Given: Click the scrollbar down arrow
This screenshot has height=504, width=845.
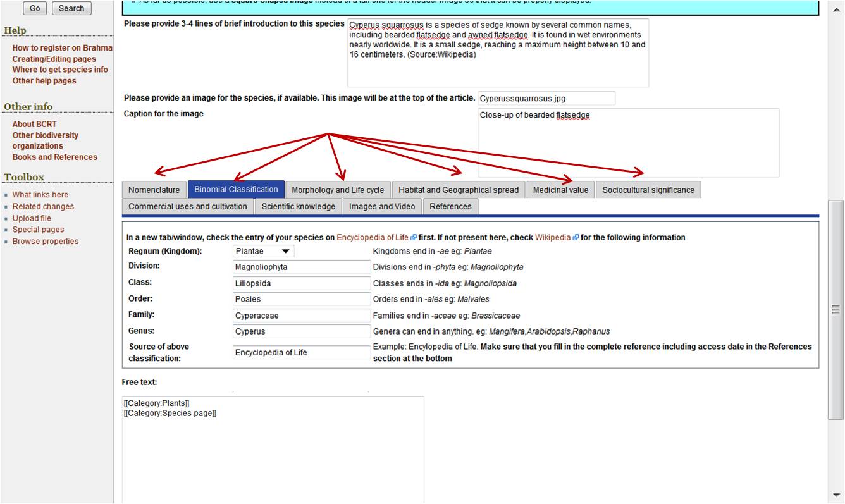Looking at the screenshot, I should (836, 495).
